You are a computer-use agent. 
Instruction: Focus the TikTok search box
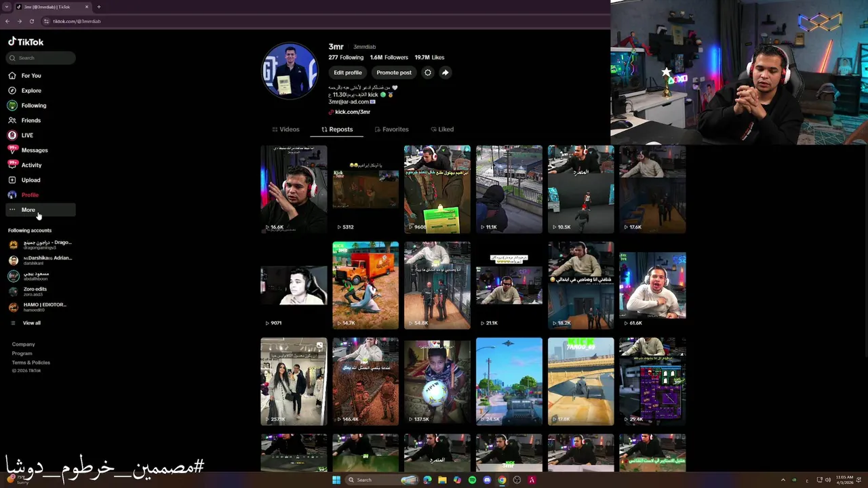click(42, 58)
